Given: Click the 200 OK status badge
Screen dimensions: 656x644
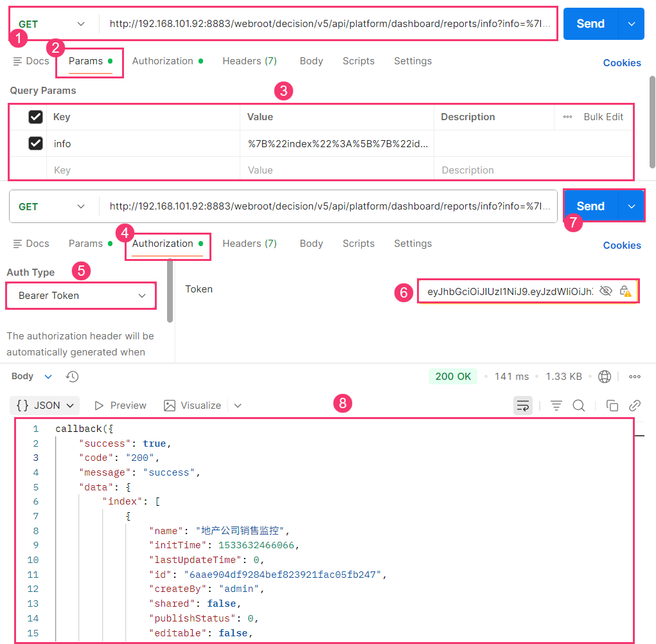Looking at the screenshot, I should (x=453, y=376).
